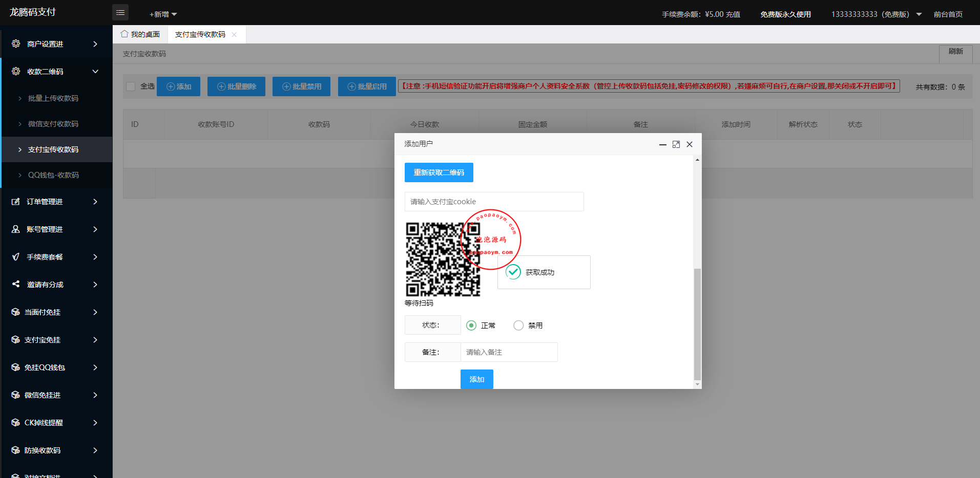Open 微信支付收款码 in the sidebar
Viewport: 980px width, 478px height.
(53, 124)
